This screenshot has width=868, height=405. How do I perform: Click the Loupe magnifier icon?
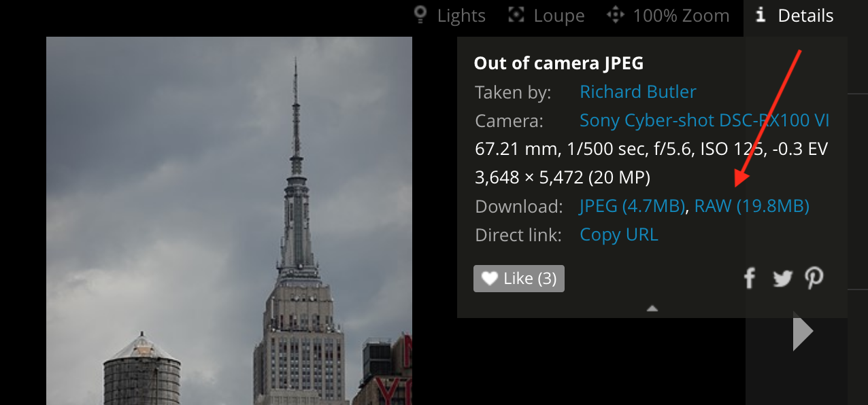click(517, 15)
